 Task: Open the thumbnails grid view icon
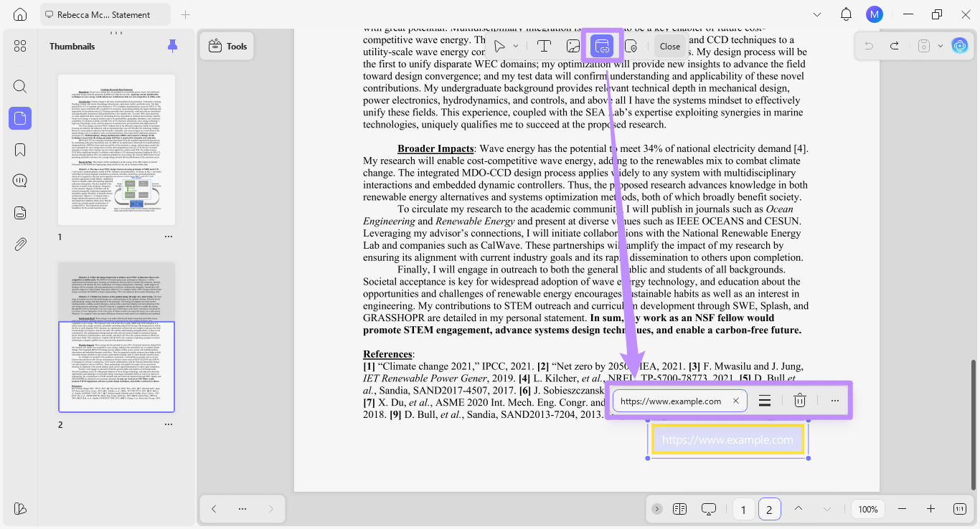tap(20, 46)
